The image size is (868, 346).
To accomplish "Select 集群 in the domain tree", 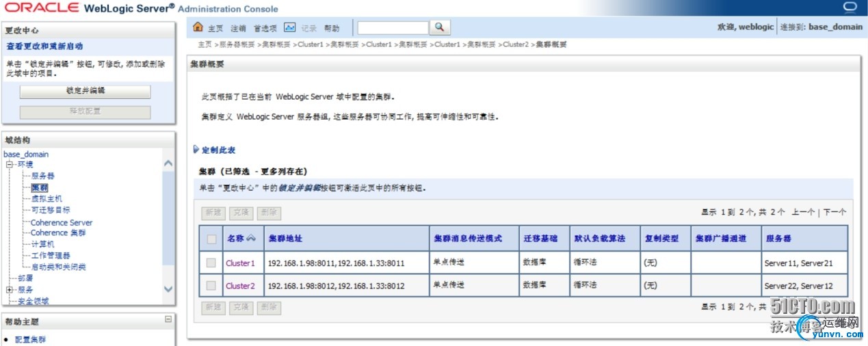I will point(40,187).
